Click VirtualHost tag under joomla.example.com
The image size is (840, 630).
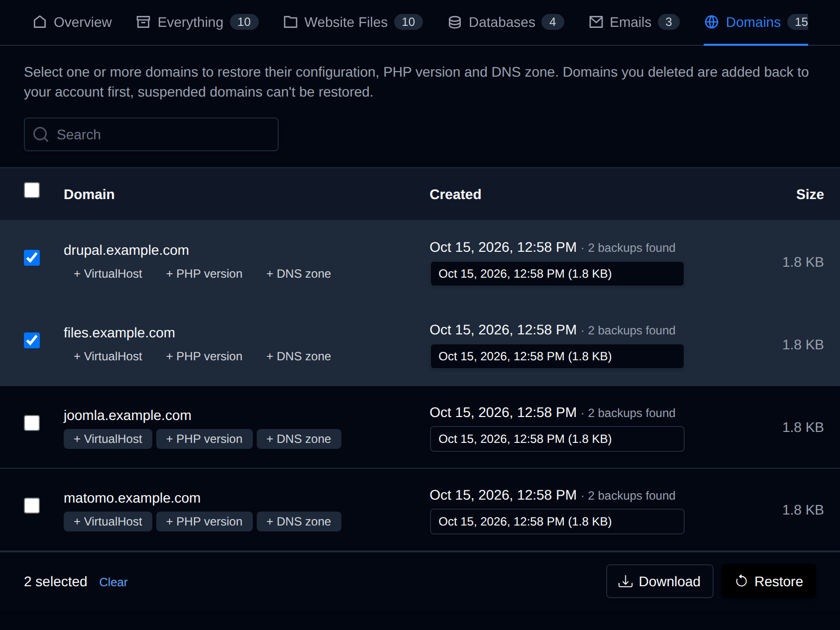click(x=108, y=439)
